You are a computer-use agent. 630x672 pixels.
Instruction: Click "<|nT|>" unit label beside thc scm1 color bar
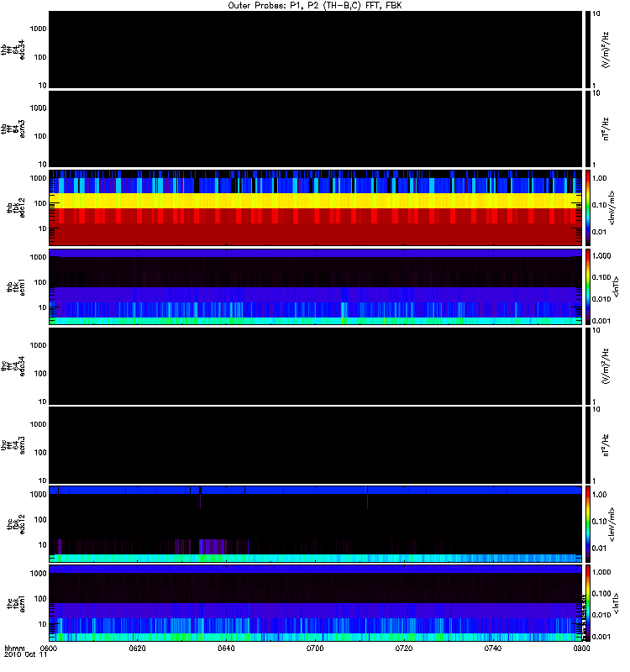616,603
